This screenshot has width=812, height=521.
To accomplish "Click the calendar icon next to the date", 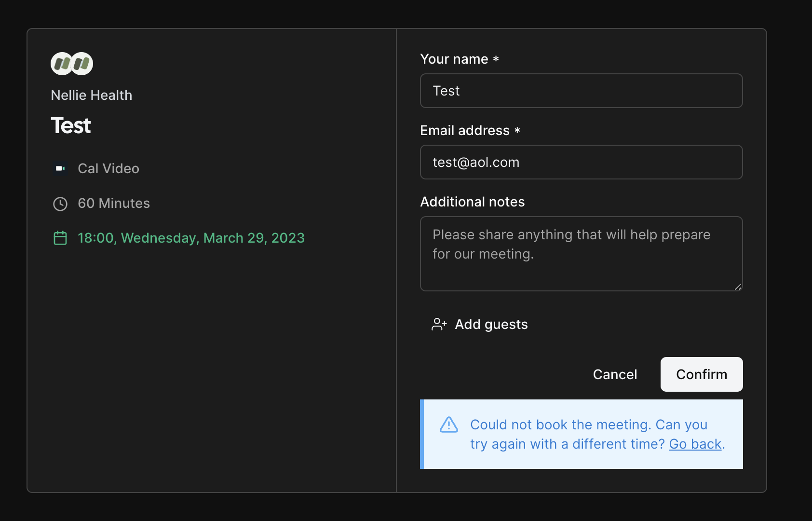I will click(60, 238).
